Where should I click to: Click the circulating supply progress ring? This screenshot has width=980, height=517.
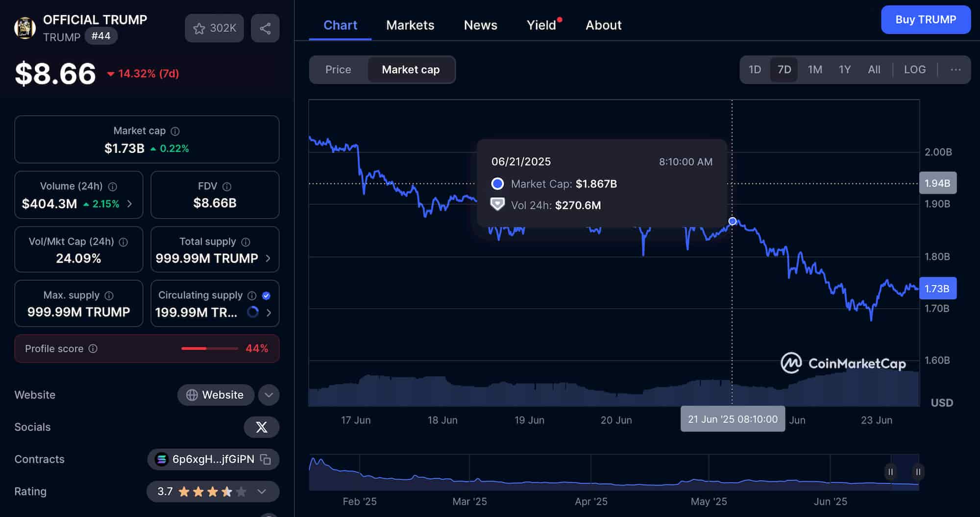click(x=253, y=312)
